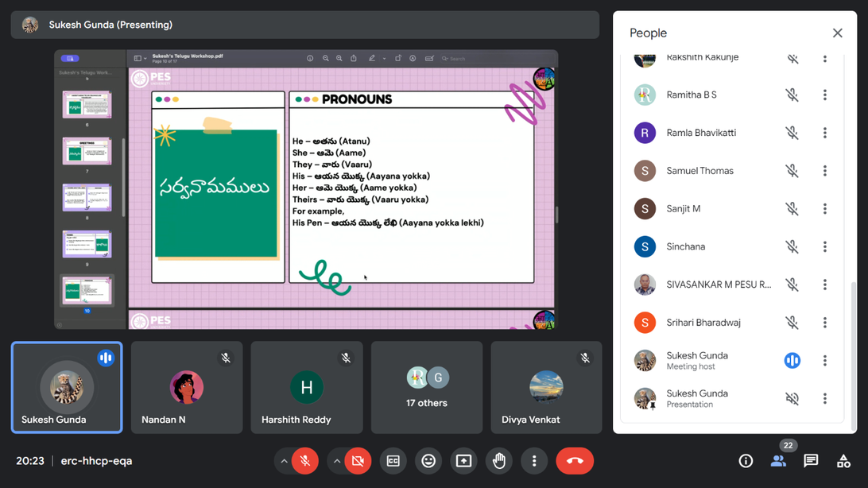This screenshot has height=488, width=868.
Task: Open options menu for Srihari Bharadwaj
Action: coord(824,323)
